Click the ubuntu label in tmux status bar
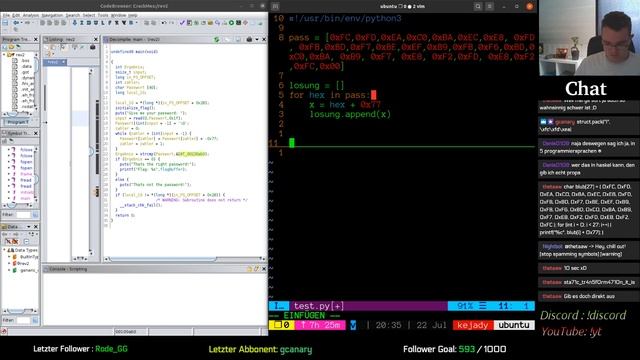640x360 pixels. pyautogui.click(x=514, y=325)
